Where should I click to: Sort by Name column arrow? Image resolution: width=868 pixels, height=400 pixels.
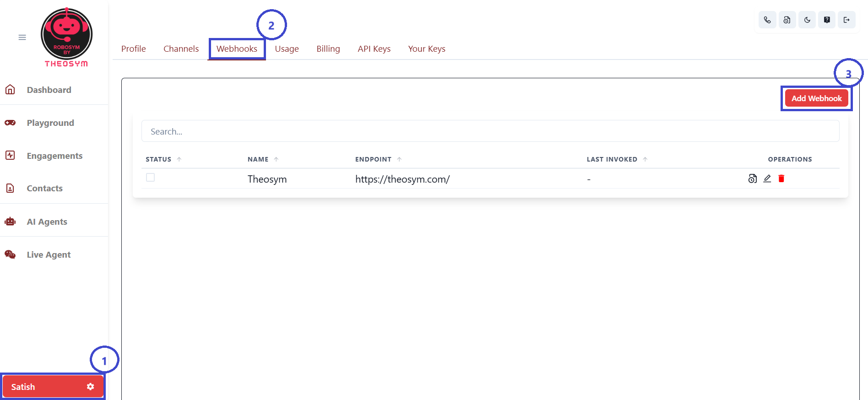(276, 159)
